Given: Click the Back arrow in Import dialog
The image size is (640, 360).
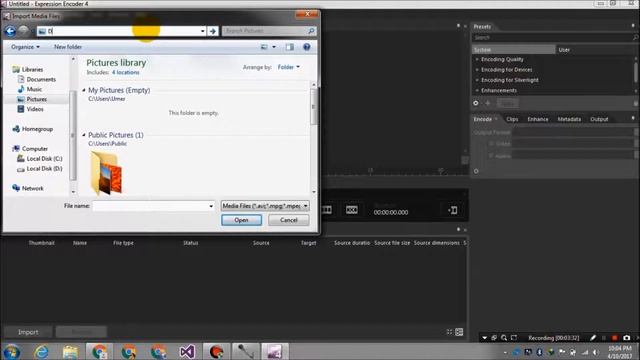Looking at the screenshot, I should [10, 31].
